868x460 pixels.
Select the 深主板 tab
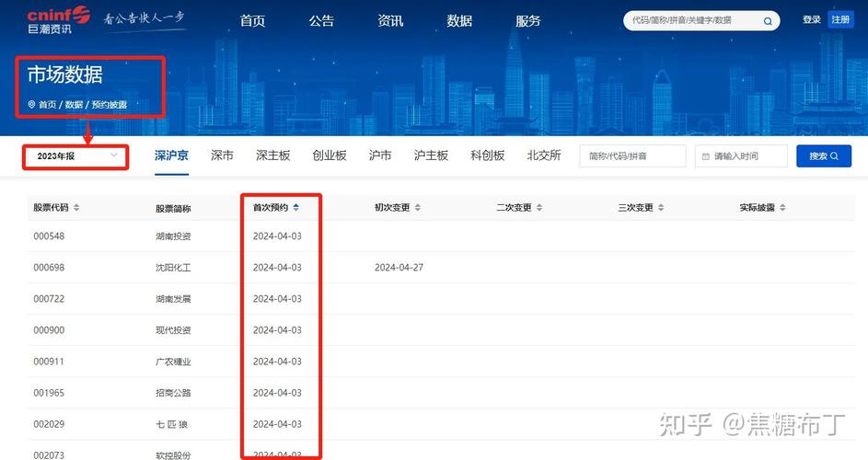point(272,155)
